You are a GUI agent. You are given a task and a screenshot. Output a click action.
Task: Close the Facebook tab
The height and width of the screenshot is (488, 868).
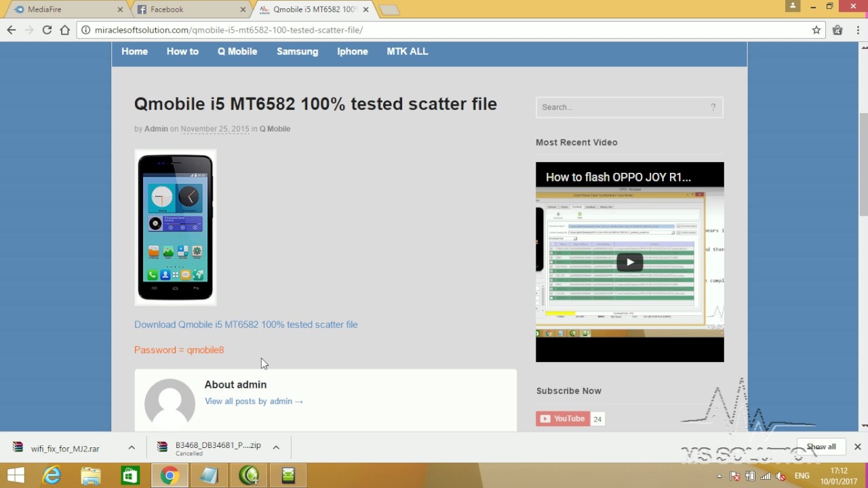[x=243, y=9]
